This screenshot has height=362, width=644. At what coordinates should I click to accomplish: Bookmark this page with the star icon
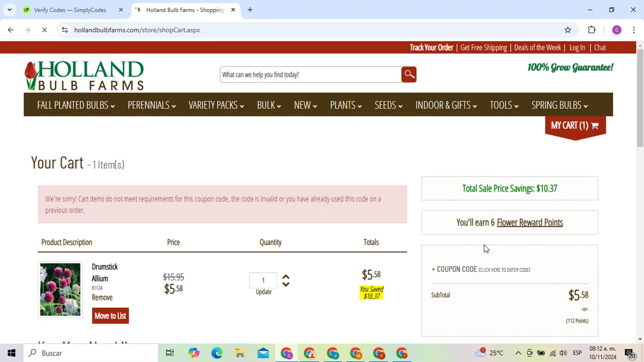[x=568, y=30]
